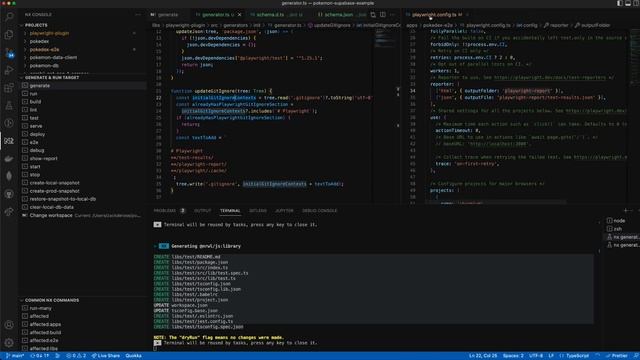Run the lint target
Viewport: 640px width, 360px height.
33,110
